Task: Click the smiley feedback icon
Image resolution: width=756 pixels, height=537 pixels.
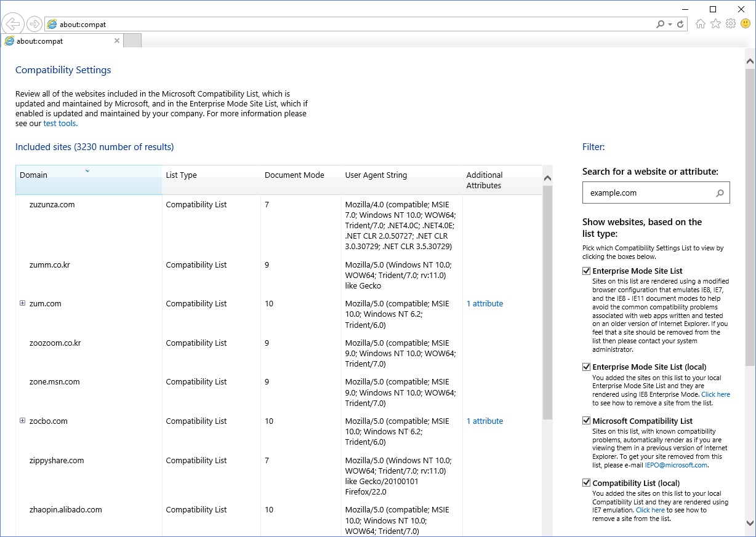Action: click(x=746, y=24)
